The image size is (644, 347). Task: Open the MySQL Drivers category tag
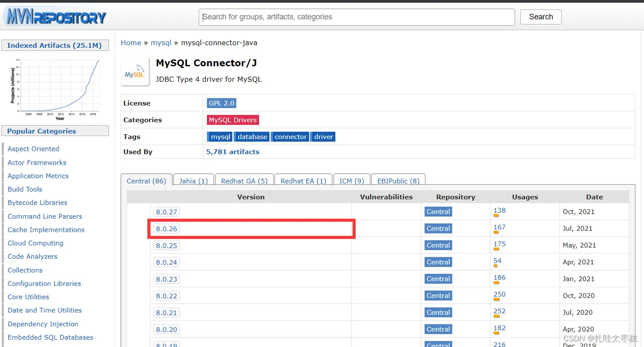(x=233, y=120)
